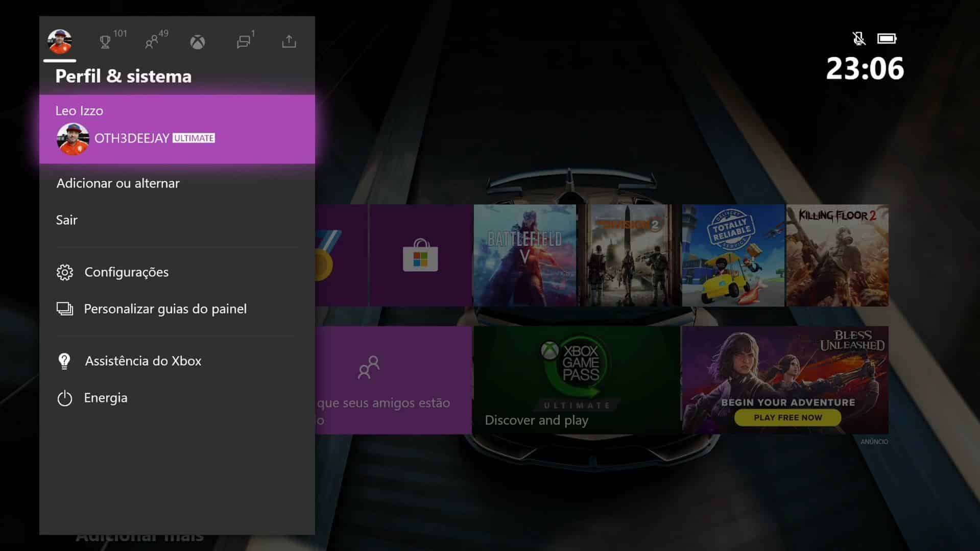Open the rewards medal tile
The image size is (980, 551).
342,255
